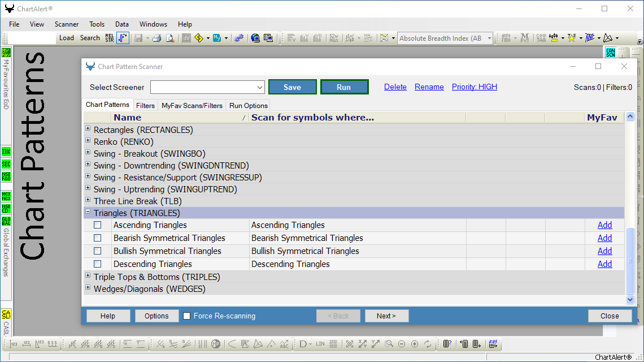Image resolution: width=644 pixels, height=362 pixels.
Task: Check the Descending Triangles checkbox
Action: (97, 264)
